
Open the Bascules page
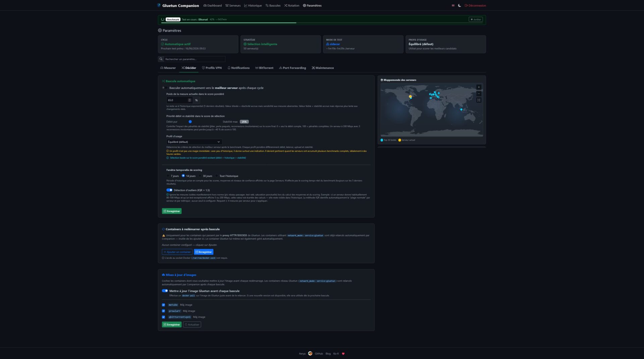click(273, 5)
